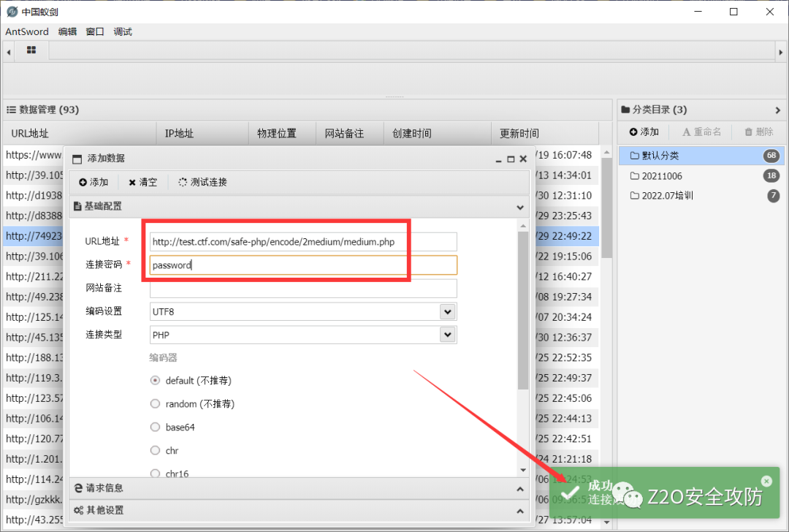789x532 pixels.
Task: Select the https://www data row
Action: click(34, 155)
